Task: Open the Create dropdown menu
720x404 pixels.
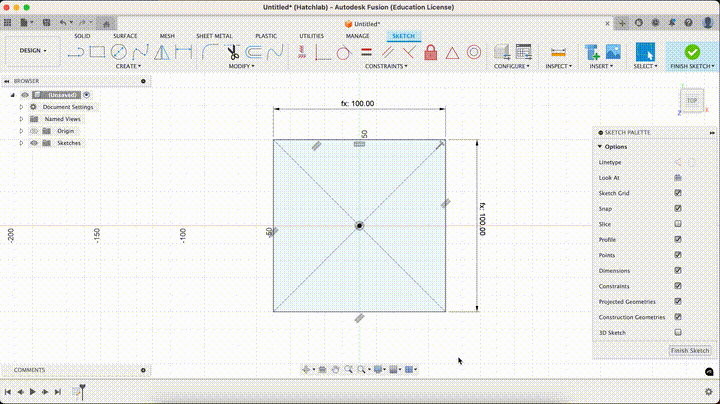Action: [x=128, y=66]
